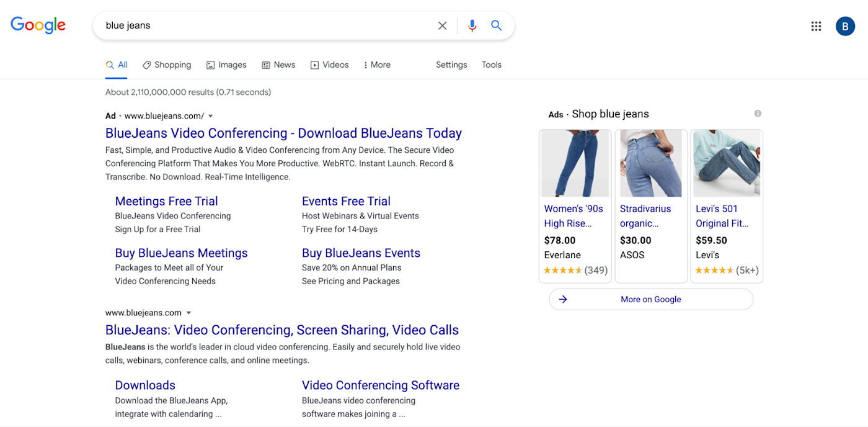868x427 pixels.
Task: Click the info icon beside Shop blue jeans
Action: pos(758,114)
